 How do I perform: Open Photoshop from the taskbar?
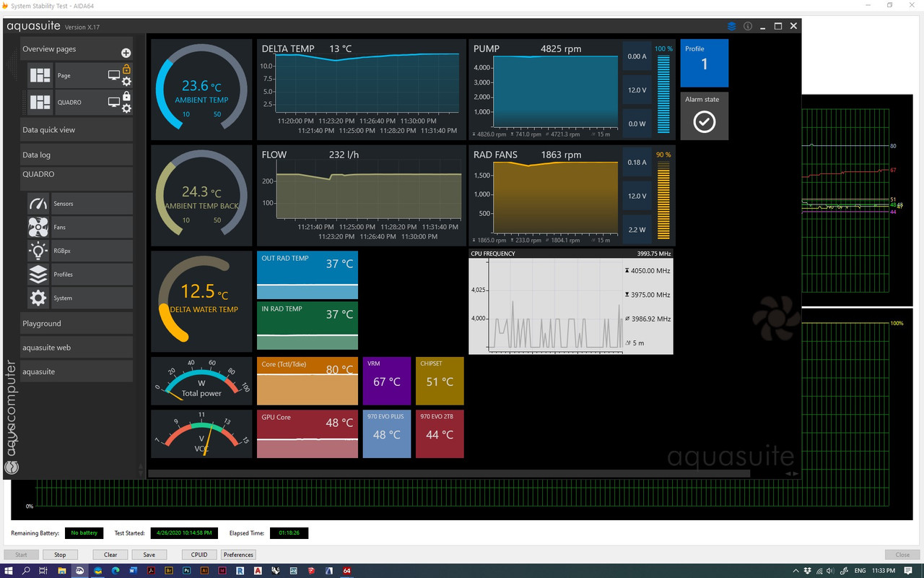[187, 571]
